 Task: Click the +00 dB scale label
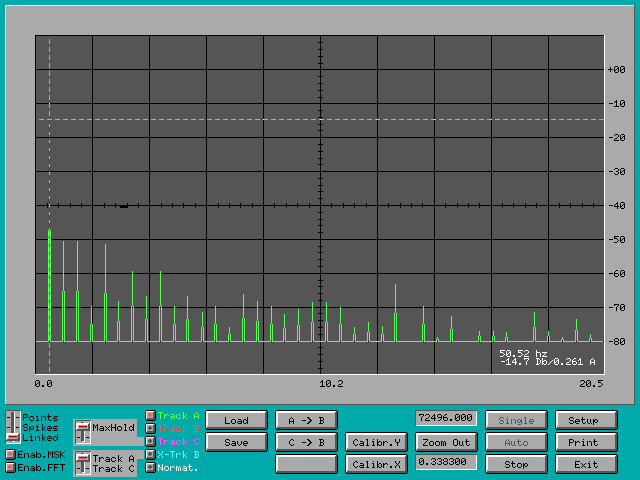pyautogui.click(x=616, y=70)
